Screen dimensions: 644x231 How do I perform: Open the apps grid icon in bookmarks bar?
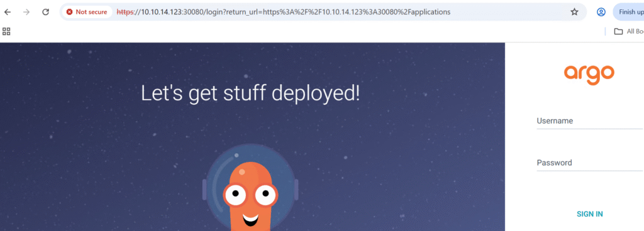point(6,31)
